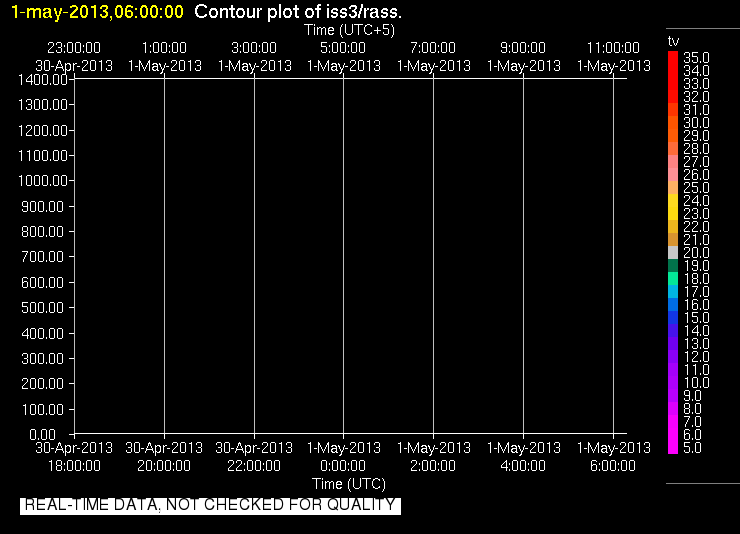Click the 800.00 height axis label
Image resolution: width=740 pixels, height=534 pixels.
(x=43, y=232)
